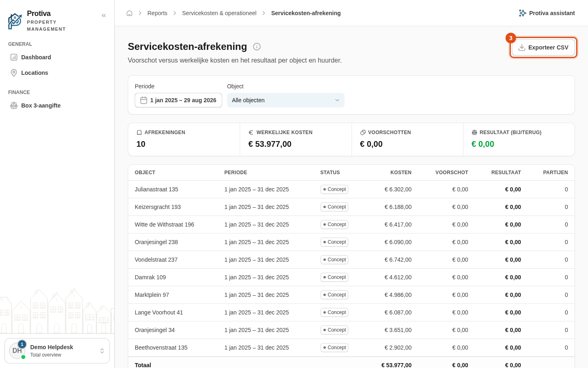The width and height of the screenshot is (588, 368).
Task: Click the Resultaat column header
Action: [506, 173]
